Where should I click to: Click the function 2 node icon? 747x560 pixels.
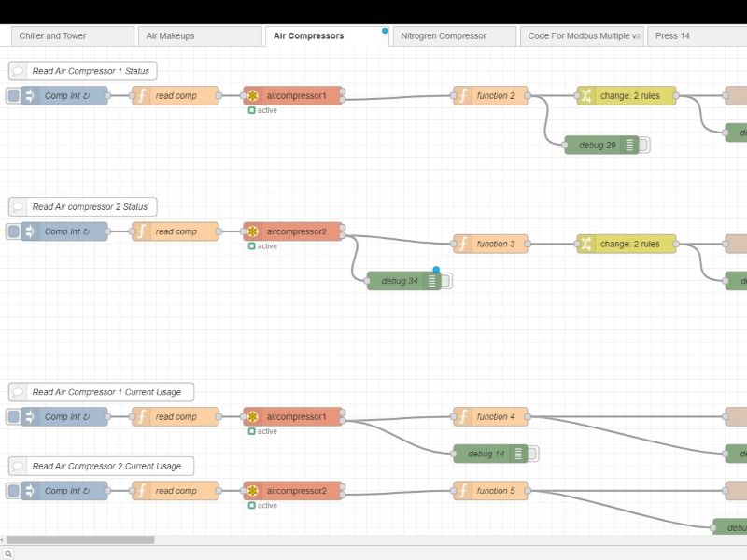click(462, 96)
